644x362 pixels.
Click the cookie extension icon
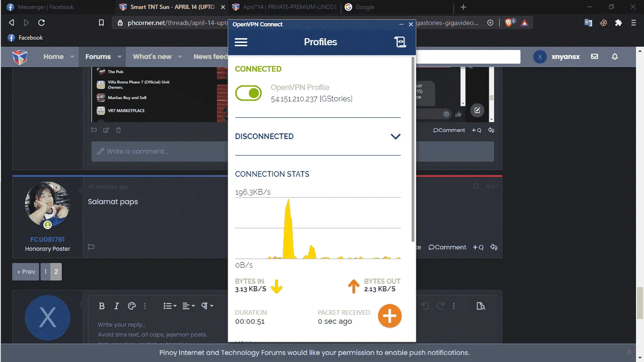(x=603, y=23)
